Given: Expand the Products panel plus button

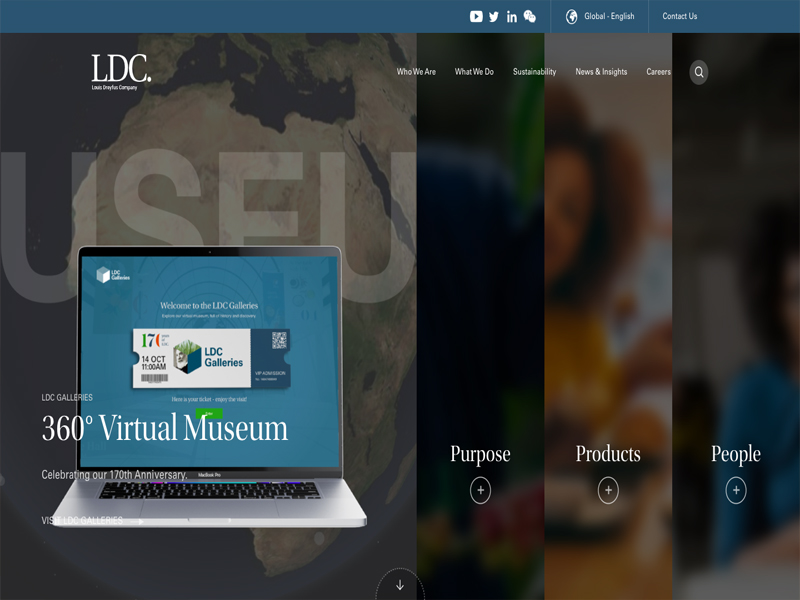Looking at the screenshot, I should pyautogui.click(x=608, y=490).
